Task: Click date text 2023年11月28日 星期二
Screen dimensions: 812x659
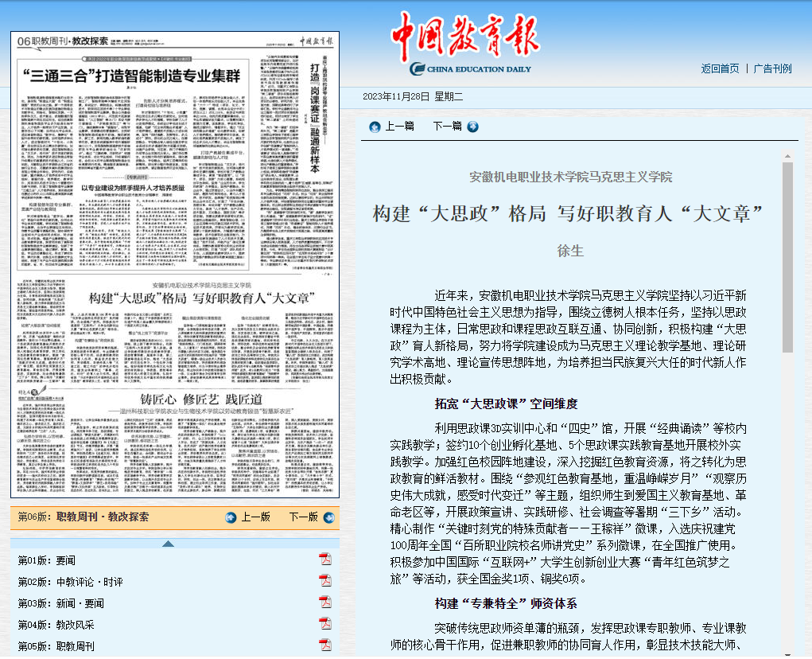Action: (413, 97)
